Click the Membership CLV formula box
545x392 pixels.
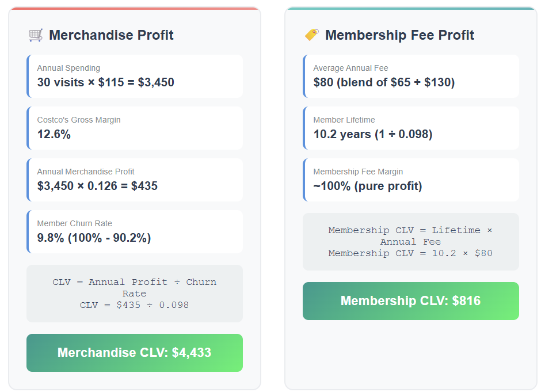tap(411, 242)
